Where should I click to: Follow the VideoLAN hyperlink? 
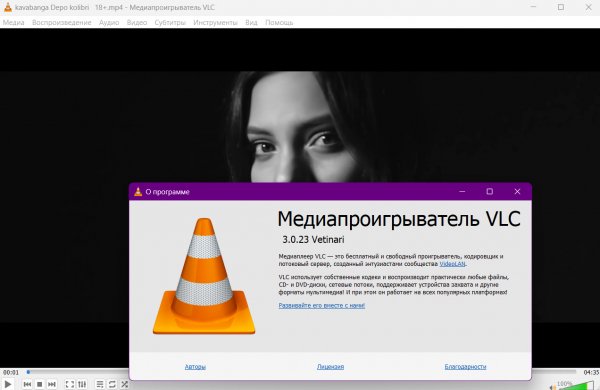[452, 264]
